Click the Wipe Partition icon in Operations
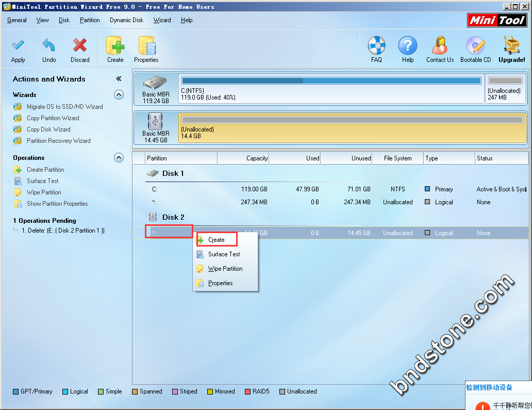This screenshot has height=410, width=532. pos(18,192)
